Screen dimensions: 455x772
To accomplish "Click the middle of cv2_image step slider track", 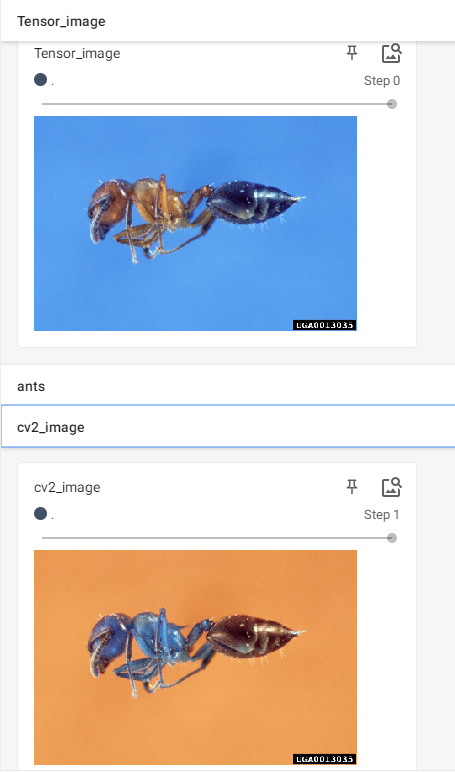I will (217, 538).
